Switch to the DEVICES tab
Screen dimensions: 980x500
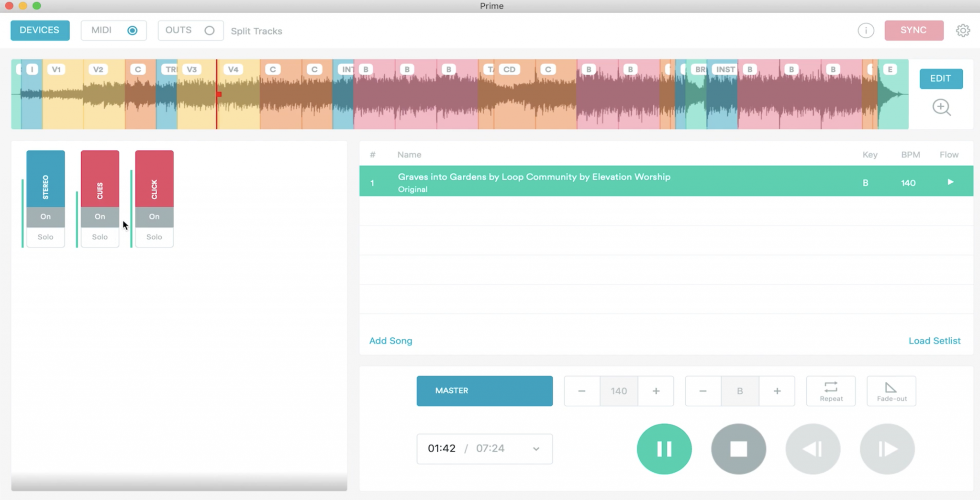point(40,30)
